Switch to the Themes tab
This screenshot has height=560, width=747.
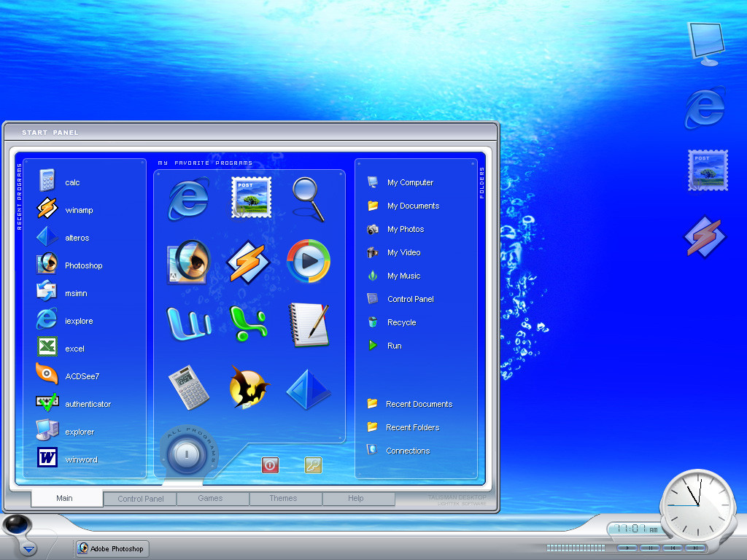(286, 498)
